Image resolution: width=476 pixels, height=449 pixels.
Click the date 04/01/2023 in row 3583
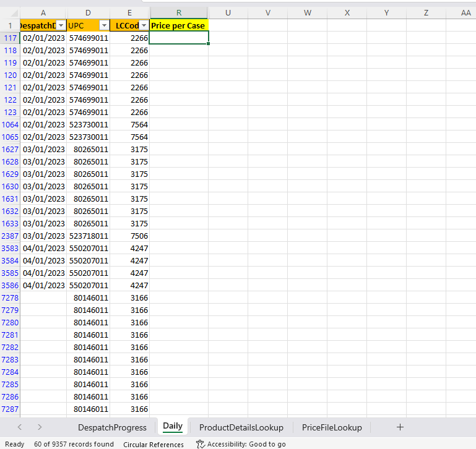pyautogui.click(x=43, y=249)
